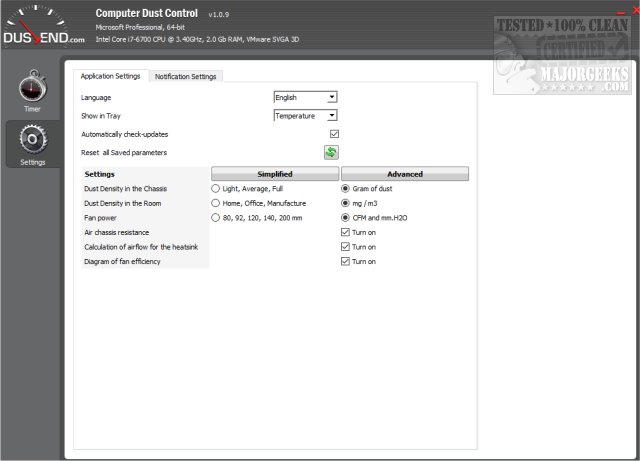Select the Settings gear icon in sidebar
The image size is (640, 461).
[x=33, y=139]
